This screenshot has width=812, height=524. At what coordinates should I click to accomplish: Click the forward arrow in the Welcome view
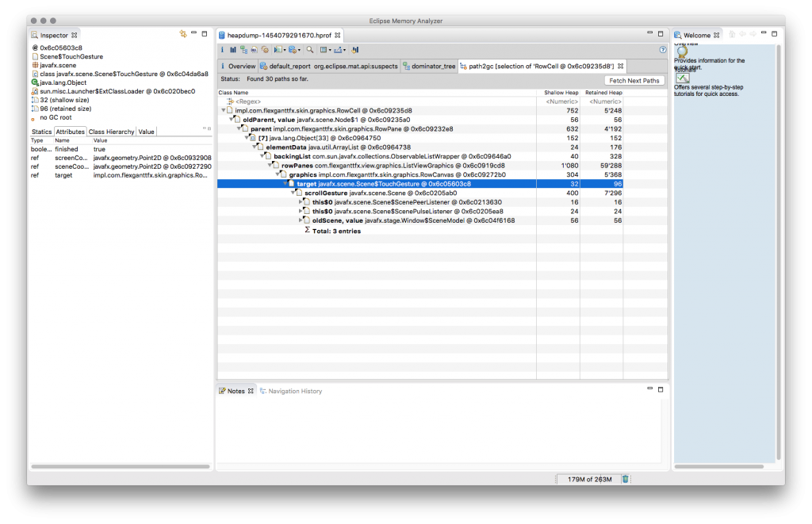tap(753, 34)
